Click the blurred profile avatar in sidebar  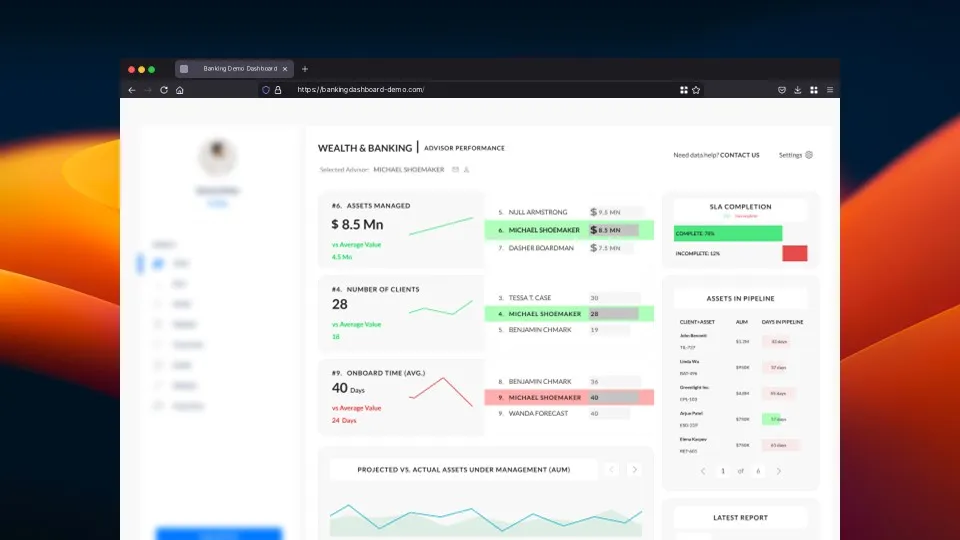[x=217, y=157]
